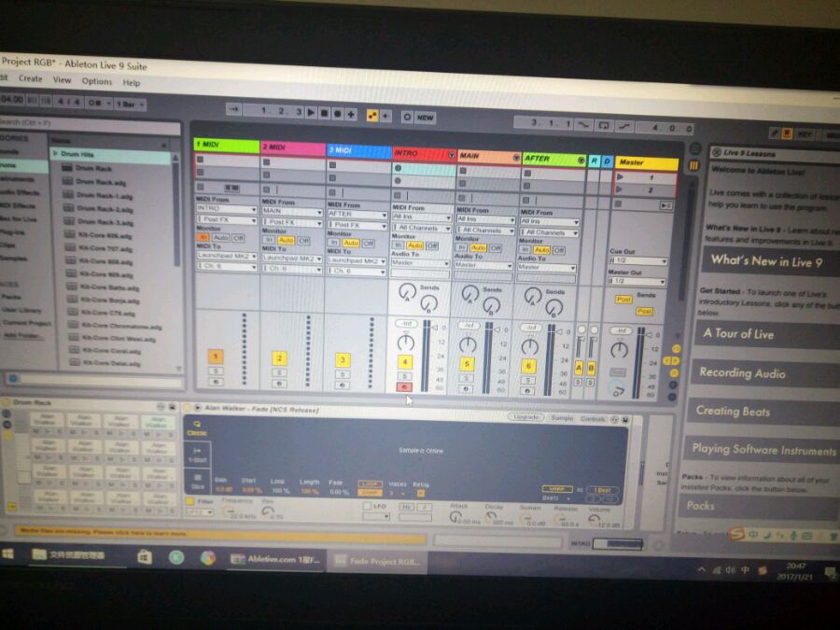Viewport: 840px width, 630px height.
Task: Select the 1 MIDI track header
Action: [x=227, y=144]
